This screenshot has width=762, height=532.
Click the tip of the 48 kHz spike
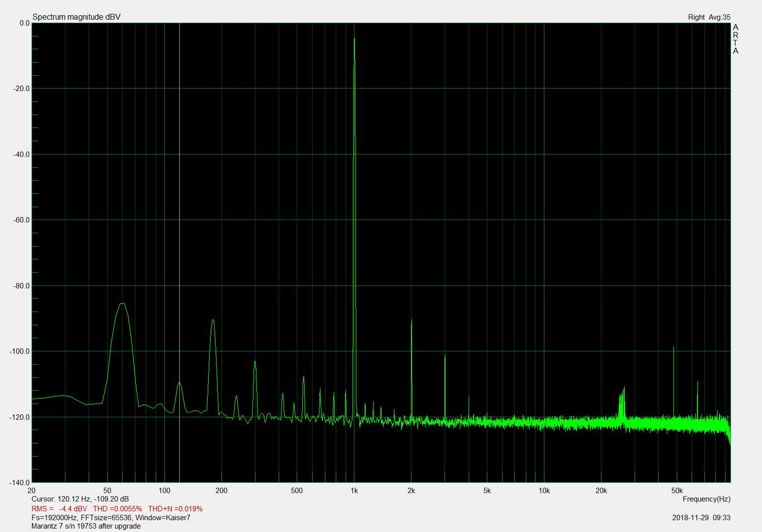(x=673, y=347)
